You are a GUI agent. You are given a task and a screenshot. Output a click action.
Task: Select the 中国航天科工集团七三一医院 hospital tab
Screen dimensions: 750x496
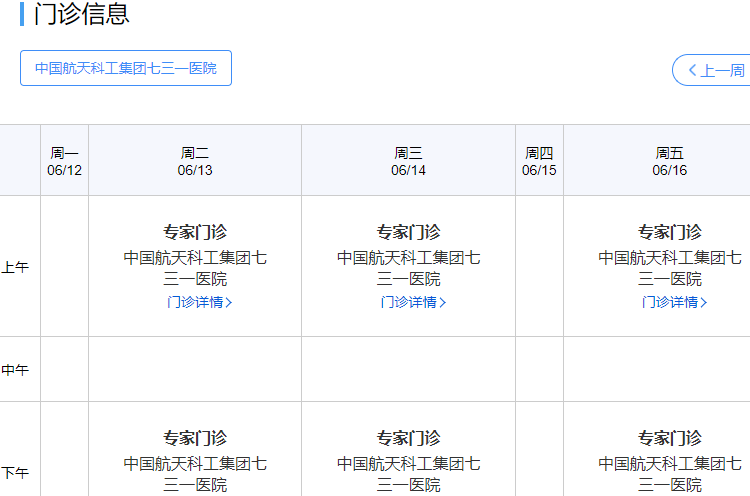pyautogui.click(x=126, y=68)
